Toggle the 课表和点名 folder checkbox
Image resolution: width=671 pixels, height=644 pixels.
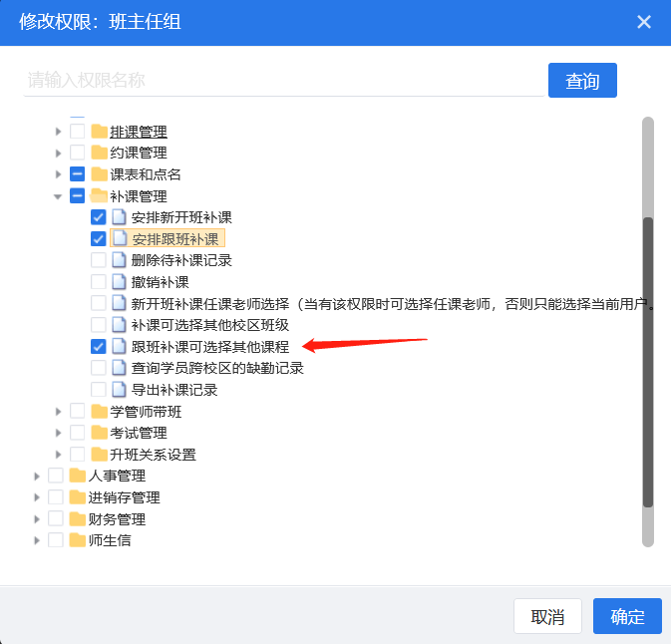point(77,174)
